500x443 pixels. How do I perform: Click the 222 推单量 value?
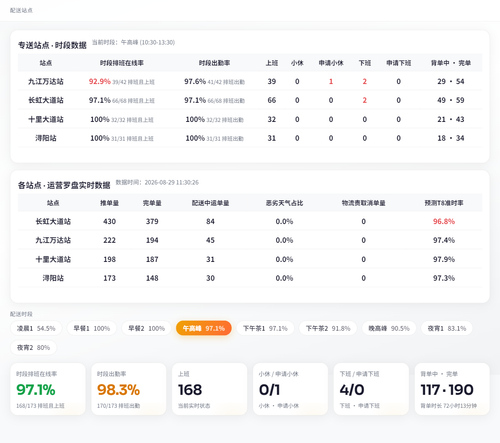tap(110, 240)
